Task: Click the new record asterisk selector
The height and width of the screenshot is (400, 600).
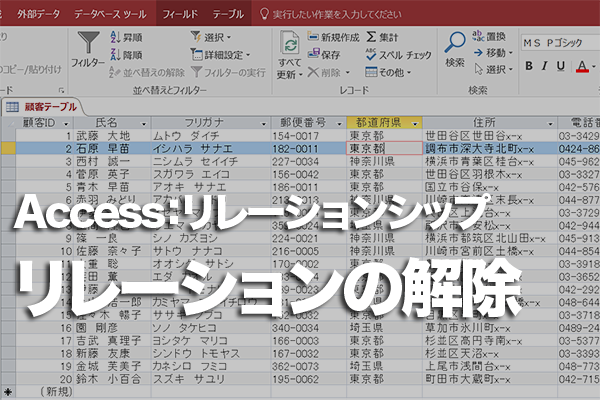Action: point(8,391)
